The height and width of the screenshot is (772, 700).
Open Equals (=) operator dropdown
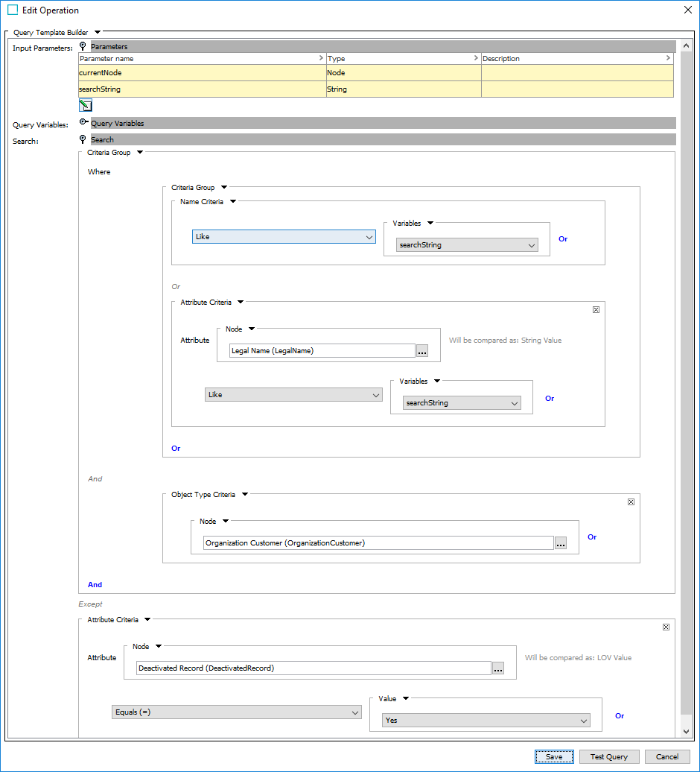tap(237, 712)
